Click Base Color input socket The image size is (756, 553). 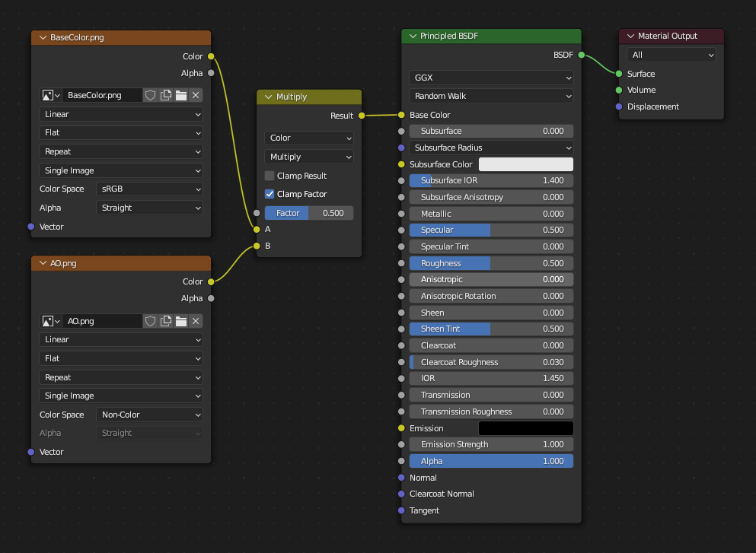(401, 115)
